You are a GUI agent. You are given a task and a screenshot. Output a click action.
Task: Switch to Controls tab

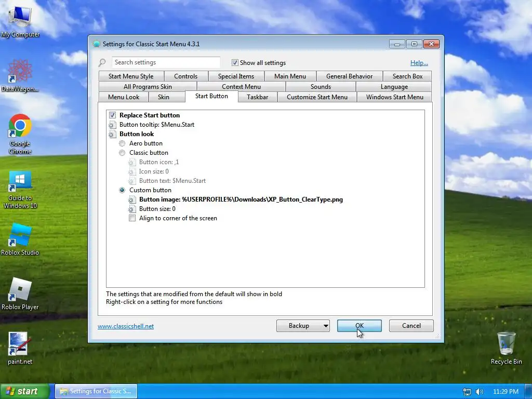(x=185, y=76)
